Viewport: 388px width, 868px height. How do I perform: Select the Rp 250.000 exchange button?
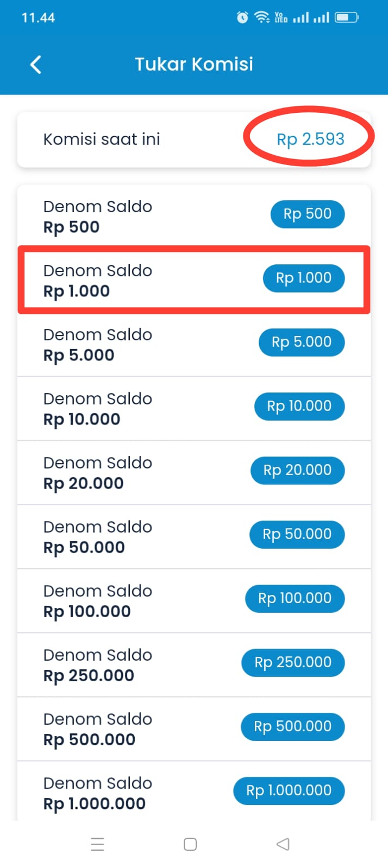pos(292,662)
